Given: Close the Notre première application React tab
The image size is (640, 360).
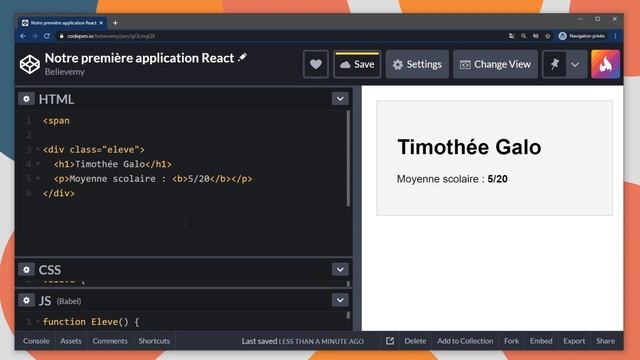Looking at the screenshot, I should pyautogui.click(x=101, y=23).
